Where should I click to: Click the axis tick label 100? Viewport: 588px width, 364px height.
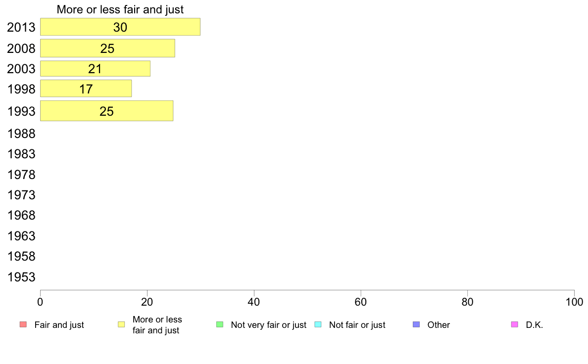574,302
